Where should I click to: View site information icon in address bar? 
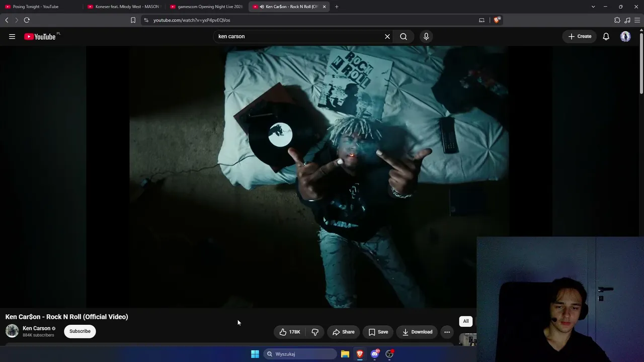coord(146,20)
